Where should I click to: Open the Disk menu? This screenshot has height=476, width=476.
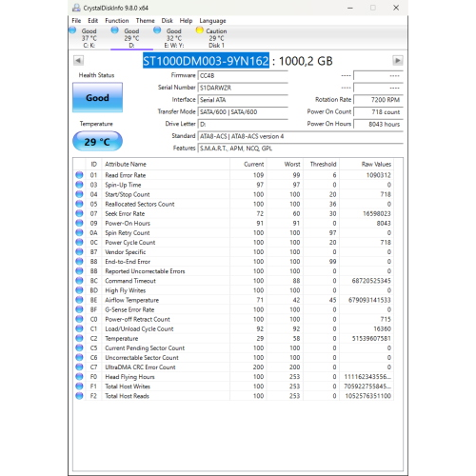[167, 21]
